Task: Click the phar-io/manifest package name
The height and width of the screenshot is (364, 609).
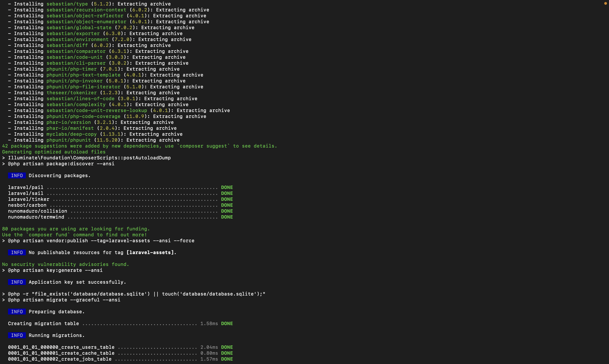Action: click(70, 128)
